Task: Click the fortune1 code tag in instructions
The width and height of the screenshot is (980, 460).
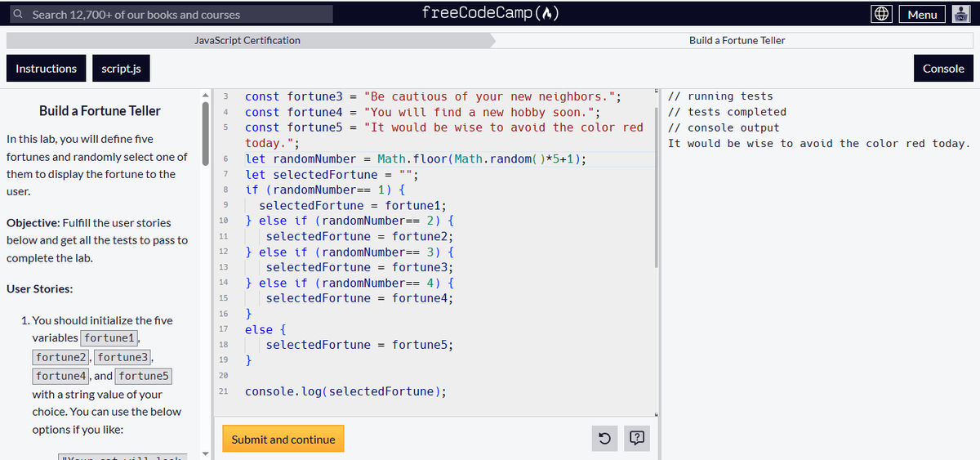Action: pos(109,337)
